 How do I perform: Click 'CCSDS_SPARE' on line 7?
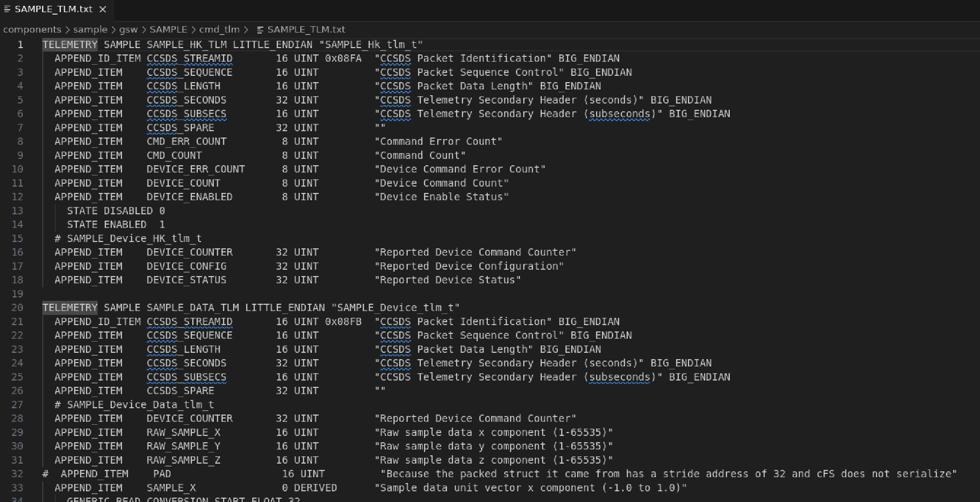[180, 128]
